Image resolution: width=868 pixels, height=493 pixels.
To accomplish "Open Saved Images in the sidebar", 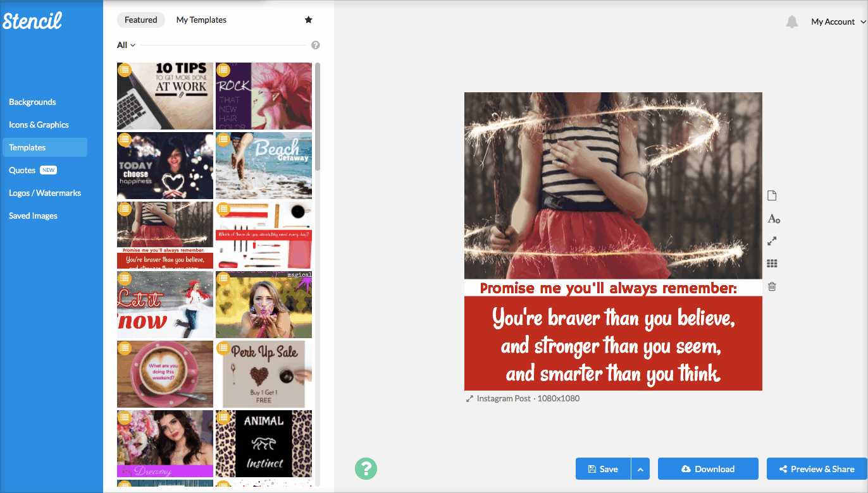I will point(33,216).
